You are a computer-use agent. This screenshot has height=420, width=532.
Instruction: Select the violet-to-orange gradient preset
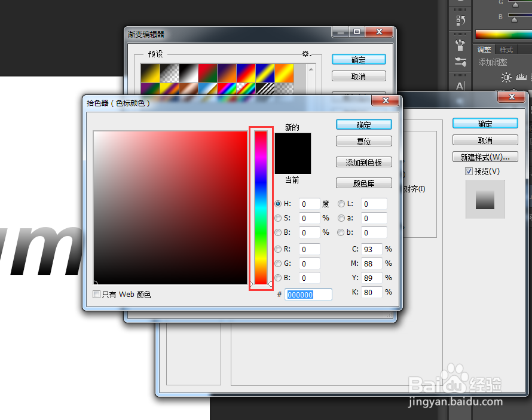227,73
